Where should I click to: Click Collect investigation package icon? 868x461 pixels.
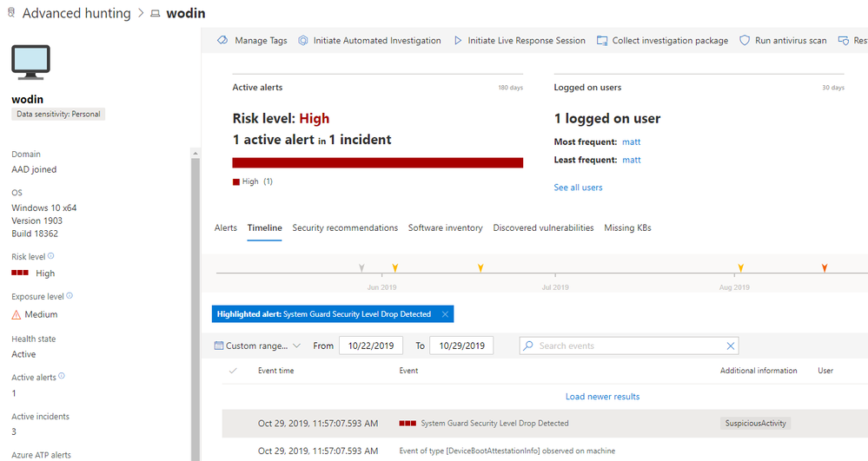pos(602,41)
